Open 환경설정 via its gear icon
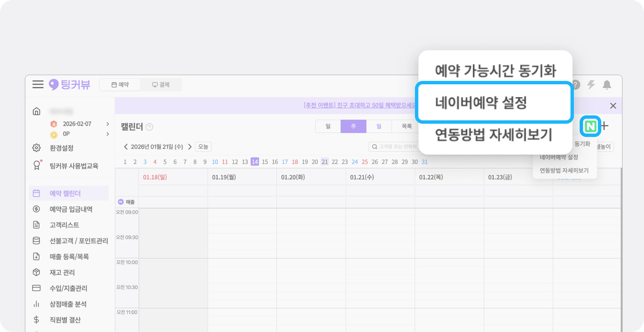 [36, 148]
